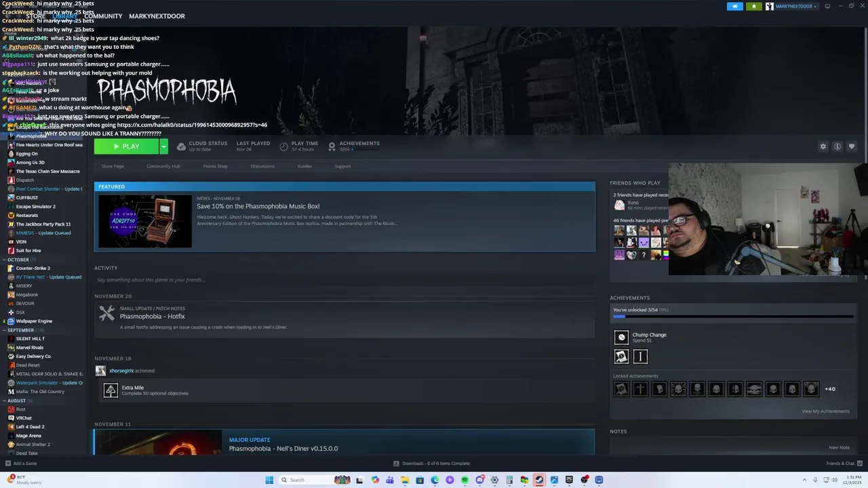
Task: Click Add a Game
Action: click(21, 464)
